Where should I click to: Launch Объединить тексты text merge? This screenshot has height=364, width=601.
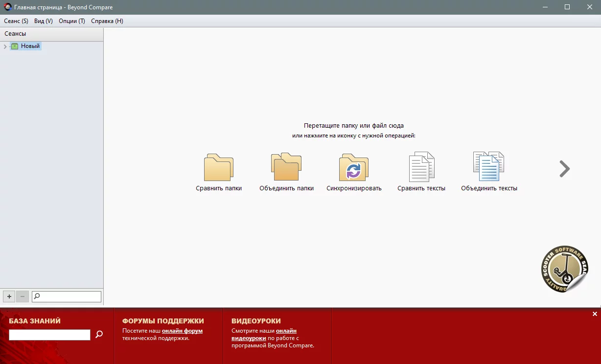489,166
